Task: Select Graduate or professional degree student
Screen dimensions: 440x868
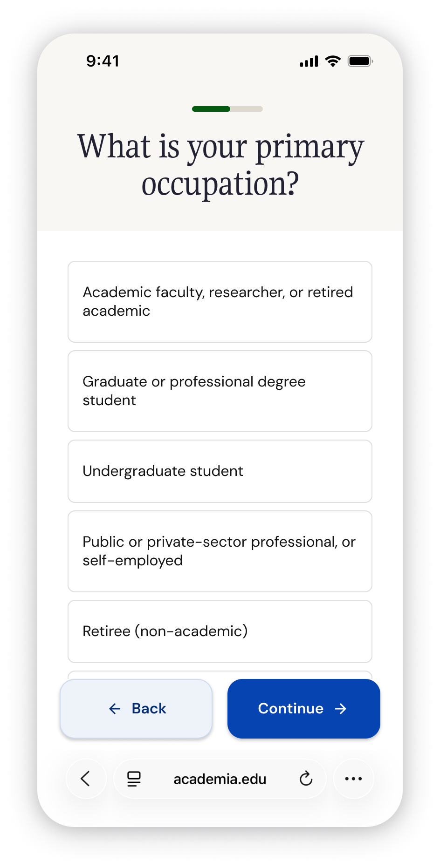Action: pos(220,391)
